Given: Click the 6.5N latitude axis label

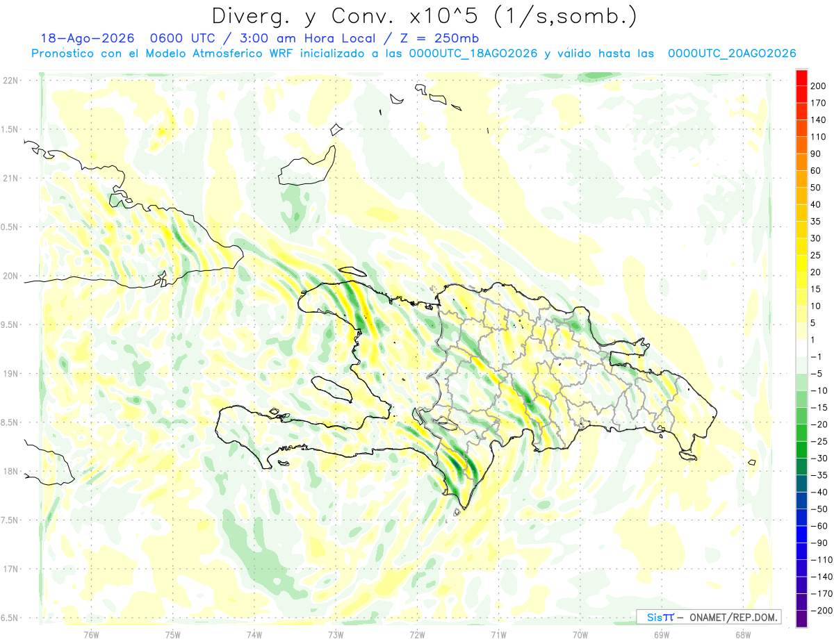Looking at the screenshot, I should click(x=10, y=618).
